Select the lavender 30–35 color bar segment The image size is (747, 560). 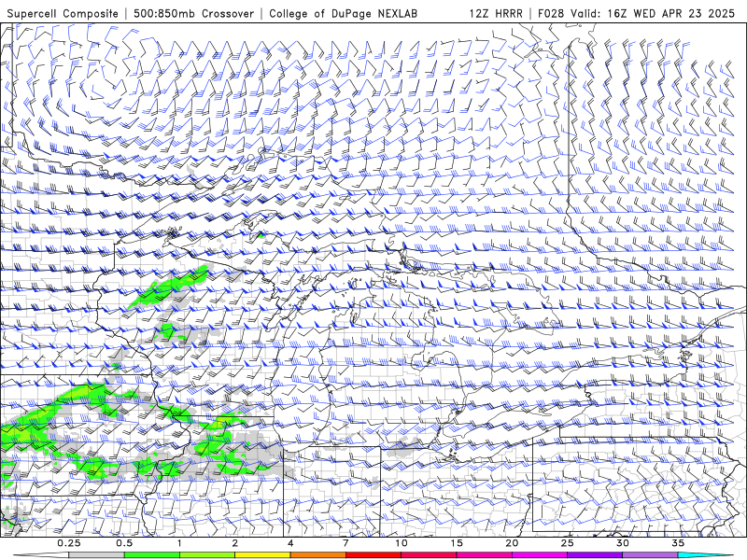(650, 555)
